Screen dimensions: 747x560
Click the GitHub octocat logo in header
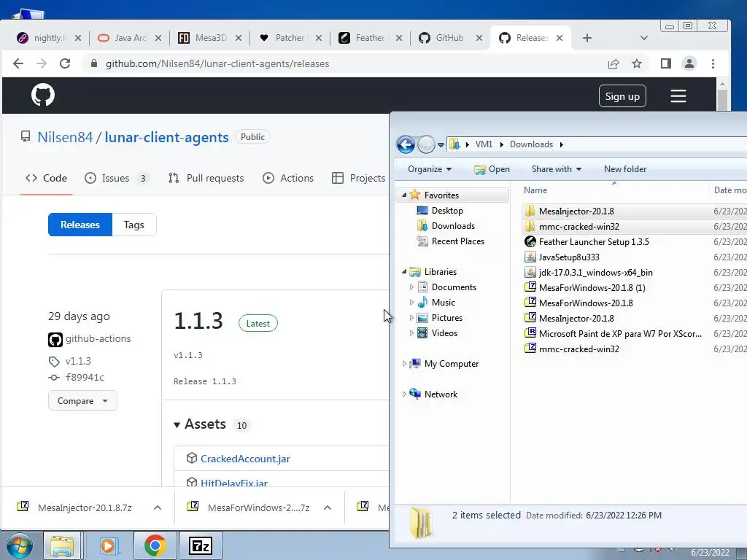[43, 96]
